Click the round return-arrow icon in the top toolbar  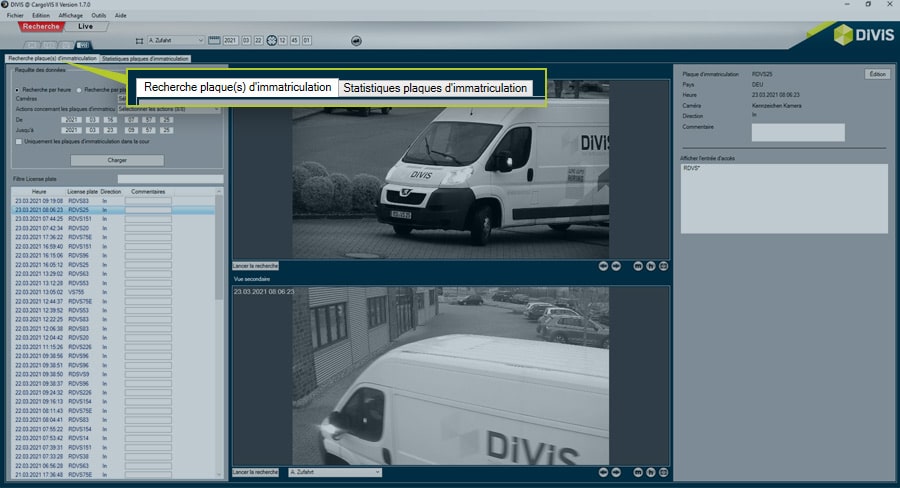[x=356, y=41]
